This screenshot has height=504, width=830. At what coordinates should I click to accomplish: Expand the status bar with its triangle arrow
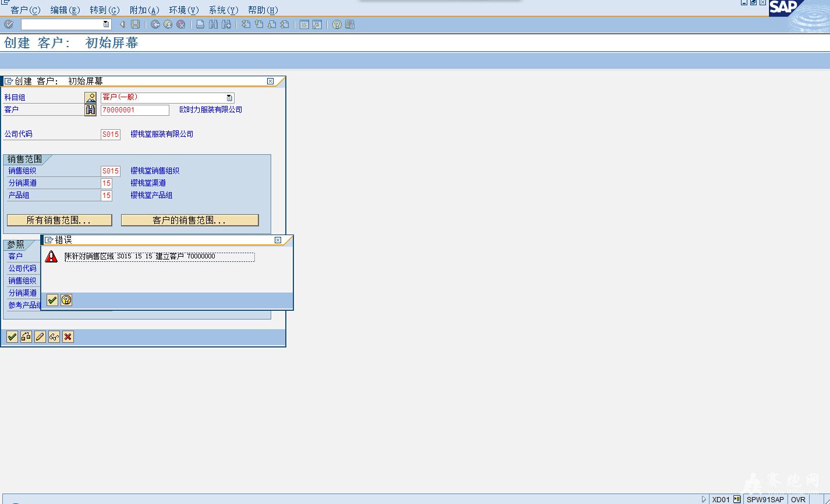[704, 499]
